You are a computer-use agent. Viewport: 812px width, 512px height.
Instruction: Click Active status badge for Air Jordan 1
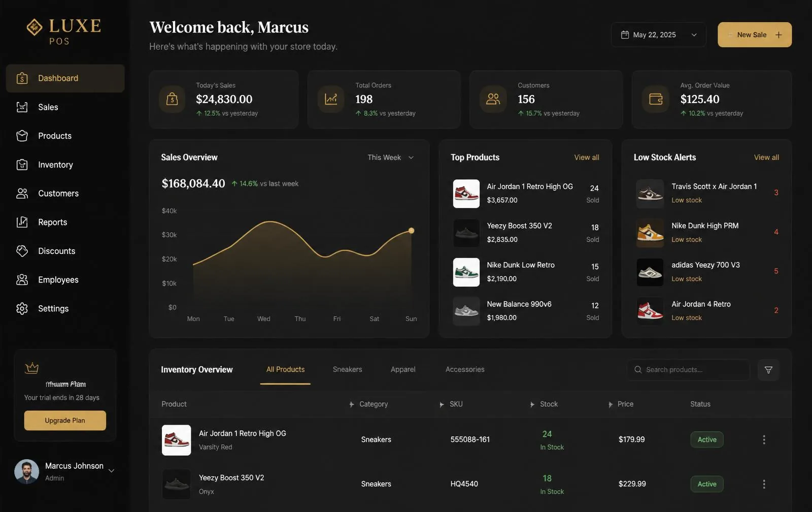pos(707,440)
